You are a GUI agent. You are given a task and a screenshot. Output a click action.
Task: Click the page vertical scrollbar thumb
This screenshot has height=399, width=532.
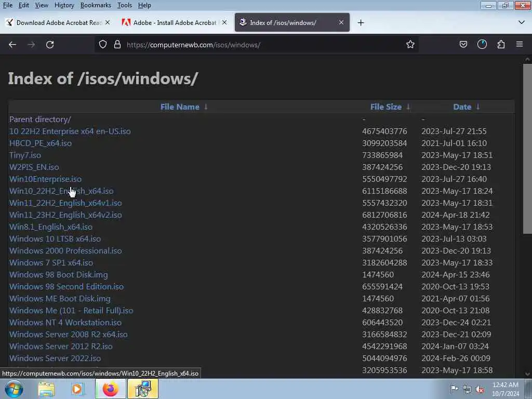click(x=527, y=148)
